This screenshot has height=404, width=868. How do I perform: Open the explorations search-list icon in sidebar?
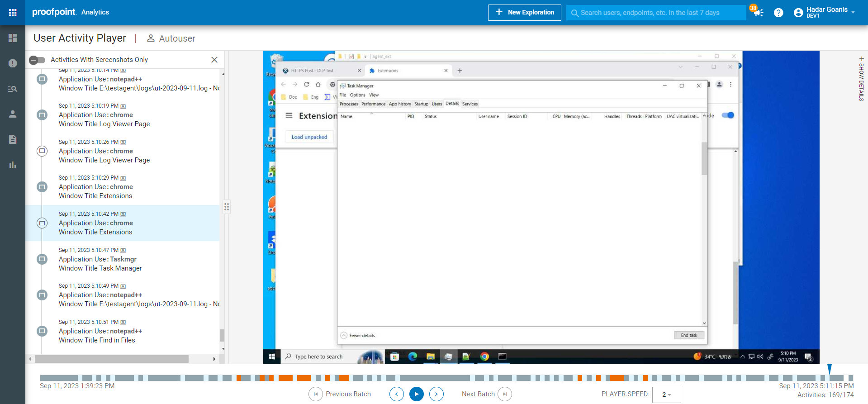tap(13, 89)
